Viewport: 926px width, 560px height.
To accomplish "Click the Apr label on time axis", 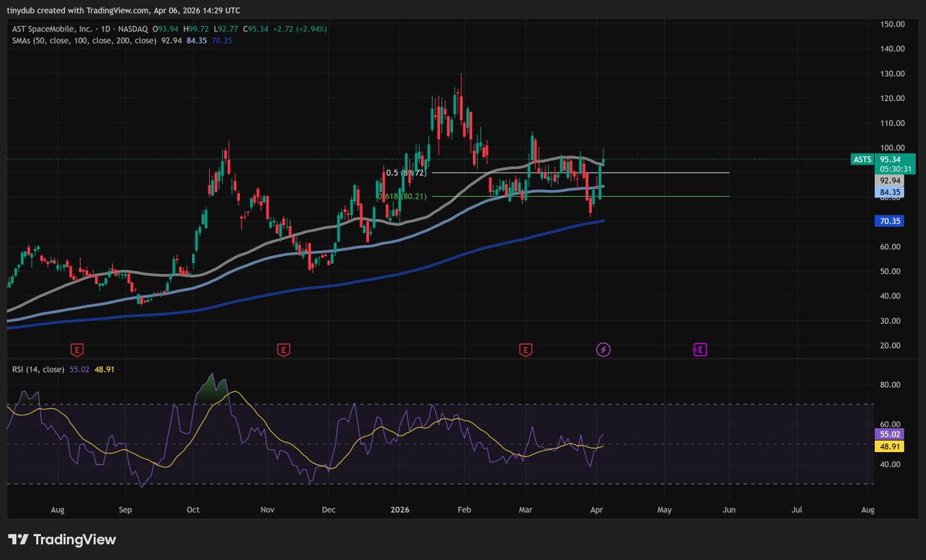I will (598, 510).
